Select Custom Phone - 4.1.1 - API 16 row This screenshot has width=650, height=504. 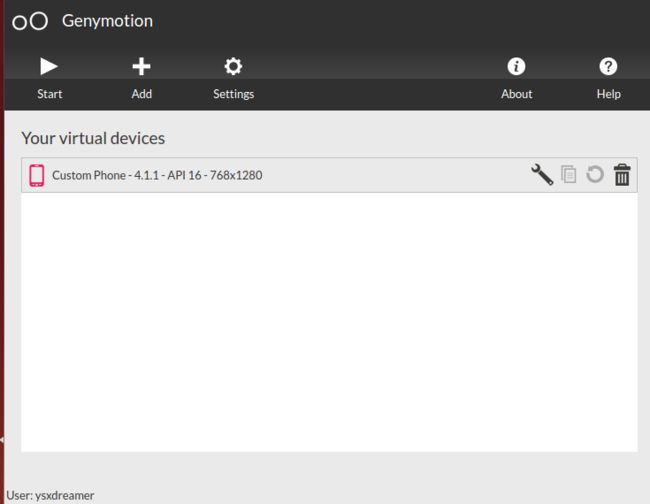[x=329, y=175]
